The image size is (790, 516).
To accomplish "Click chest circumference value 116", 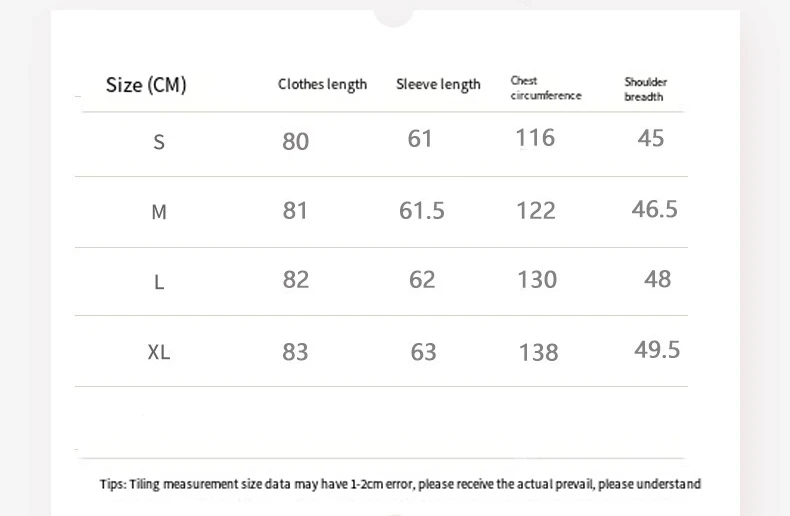I will [535, 137].
